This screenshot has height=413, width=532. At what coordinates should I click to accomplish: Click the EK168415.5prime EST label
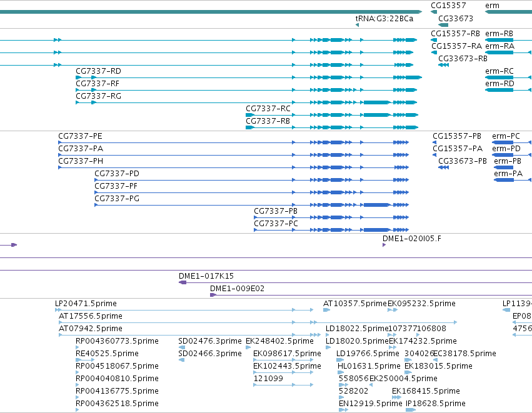(x=426, y=391)
